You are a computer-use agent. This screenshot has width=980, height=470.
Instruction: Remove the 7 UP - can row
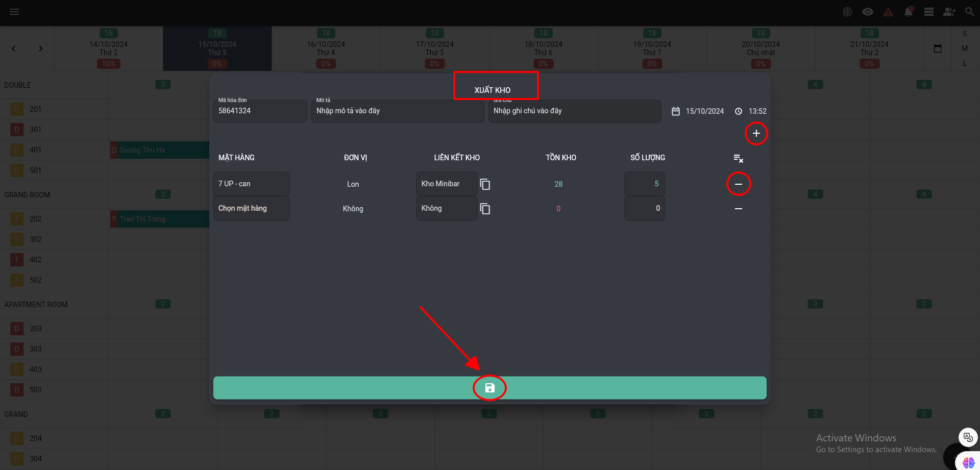pos(739,184)
